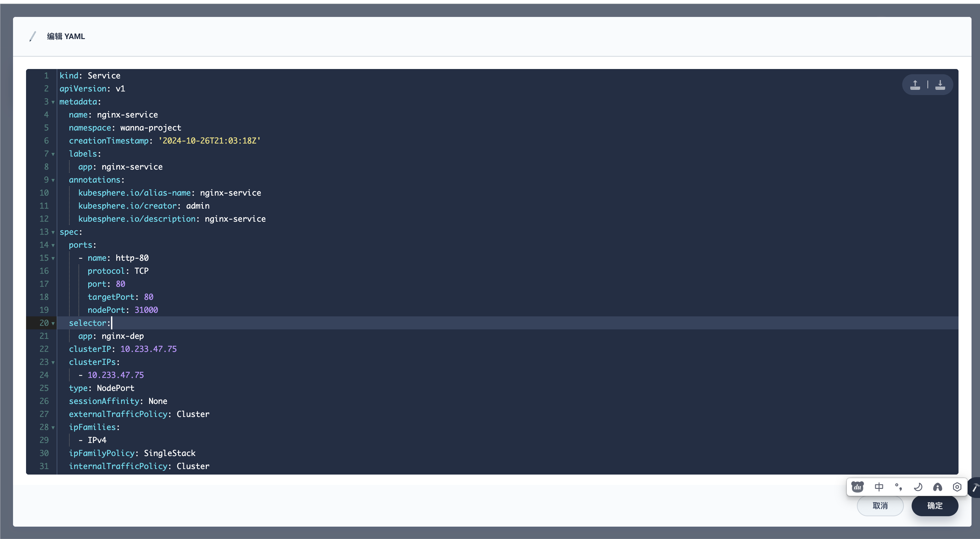This screenshot has width=980, height=539.
Task: Click the creationTimestamp string value
Action: [x=209, y=141]
